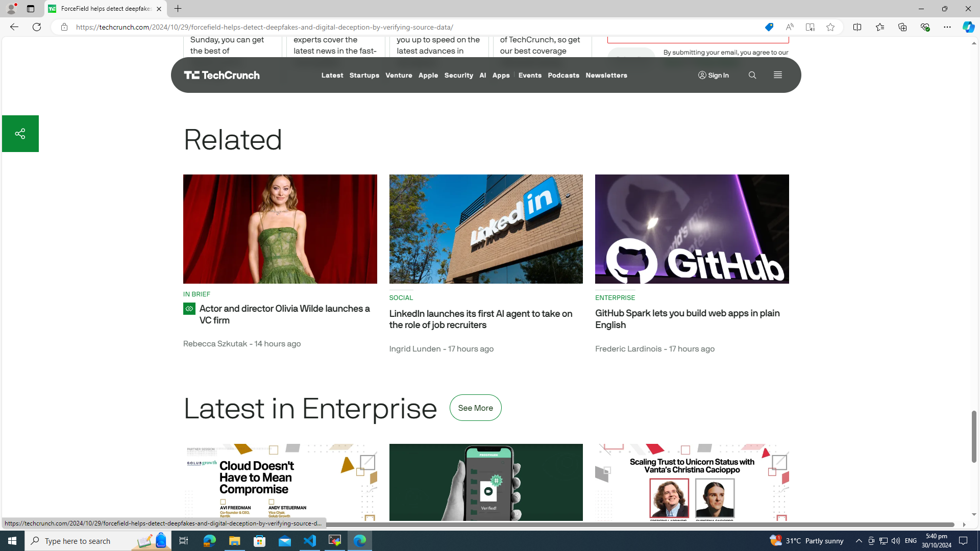The height and width of the screenshot is (551, 980).
Task: Open the site search icon
Action: (x=752, y=75)
